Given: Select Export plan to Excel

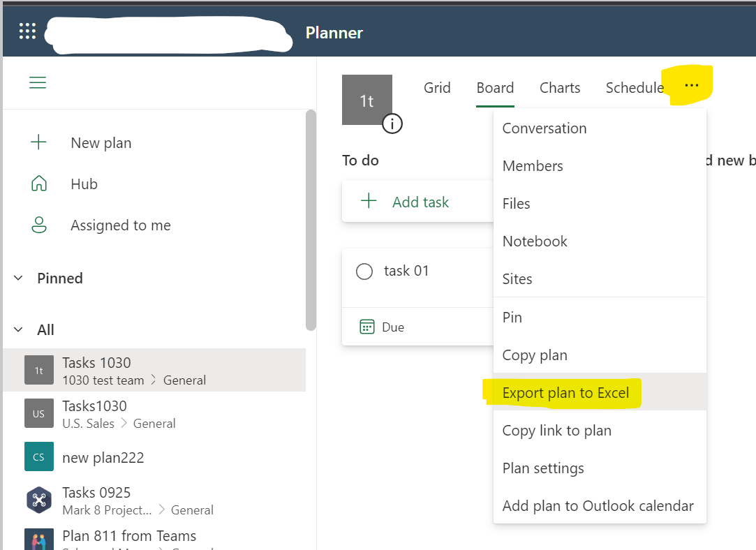Looking at the screenshot, I should [x=565, y=393].
